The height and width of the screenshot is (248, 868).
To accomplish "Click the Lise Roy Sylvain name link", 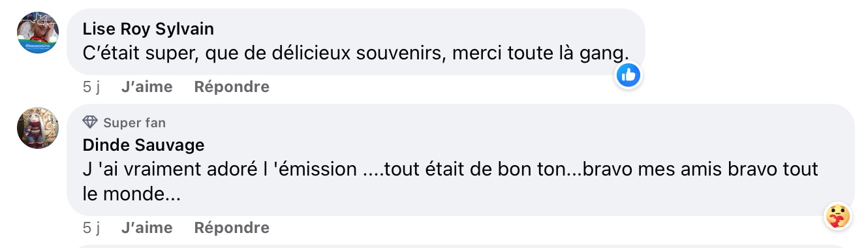I will point(149,29).
